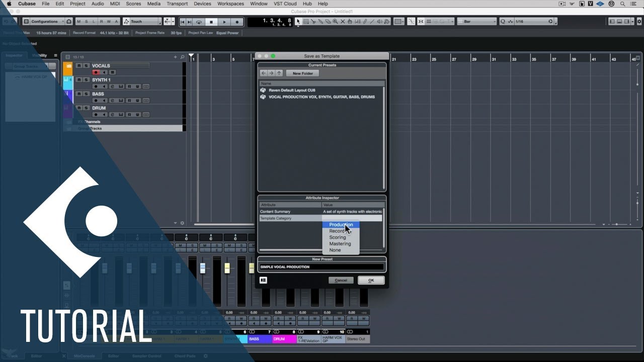This screenshot has width=644, height=362.
Task: Click the Go to Previous Marker button
Action: (x=183, y=22)
